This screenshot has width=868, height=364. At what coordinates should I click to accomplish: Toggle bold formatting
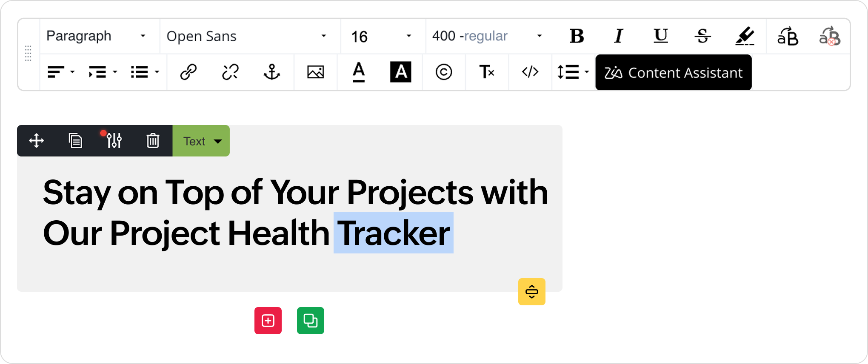pos(577,37)
